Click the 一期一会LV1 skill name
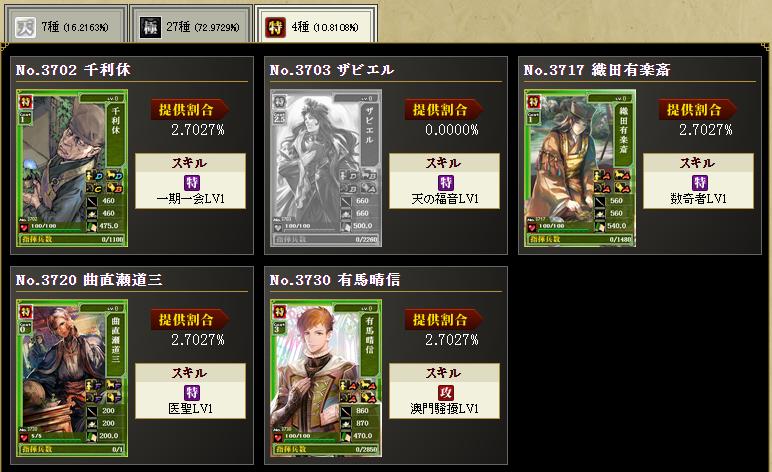This screenshot has width=772, height=472. coord(191,199)
